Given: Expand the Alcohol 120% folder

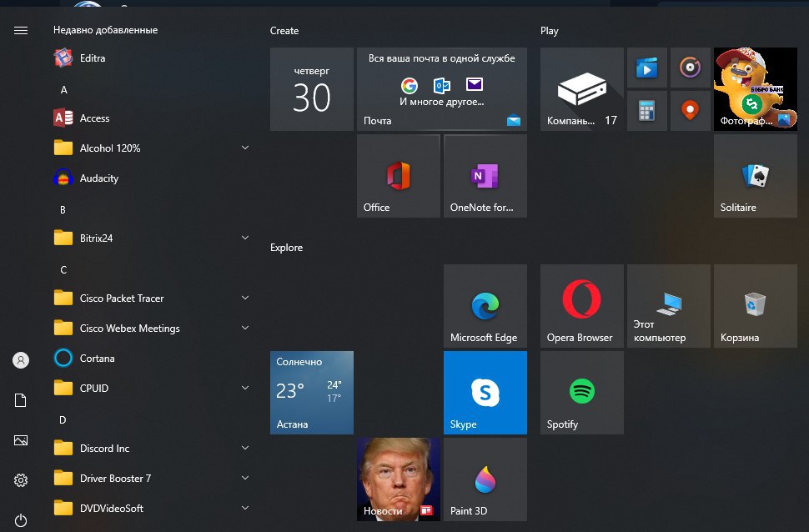Looking at the screenshot, I should (x=152, y=148).
